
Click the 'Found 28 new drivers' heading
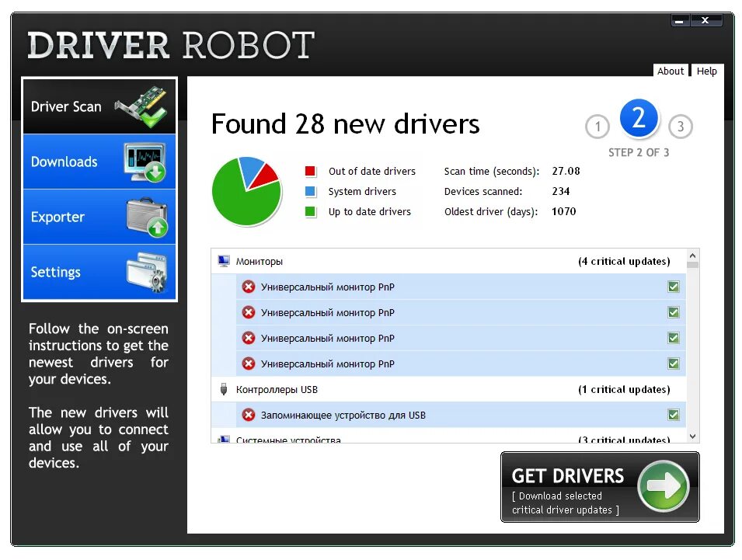point(345,124)
